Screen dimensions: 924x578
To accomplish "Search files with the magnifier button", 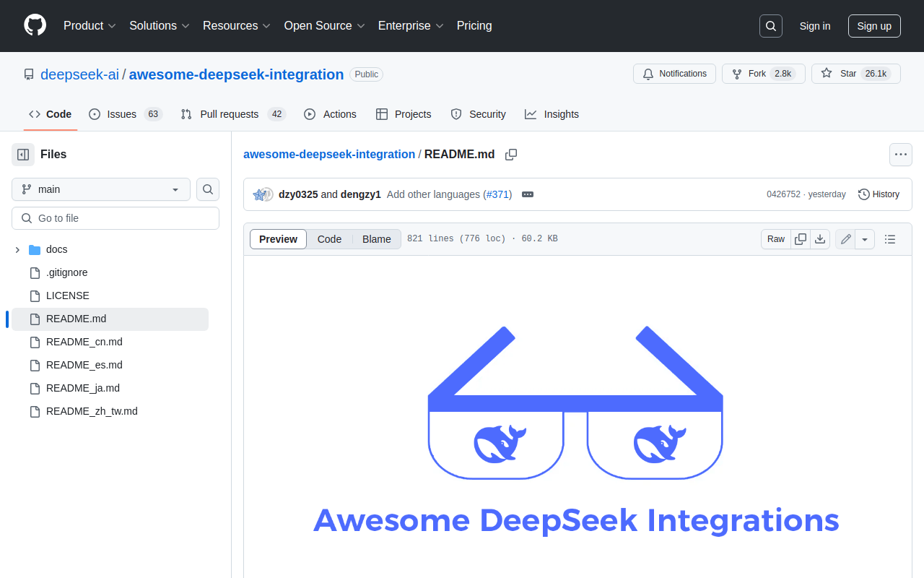I will pyautogui.click(x=208, y=189).
